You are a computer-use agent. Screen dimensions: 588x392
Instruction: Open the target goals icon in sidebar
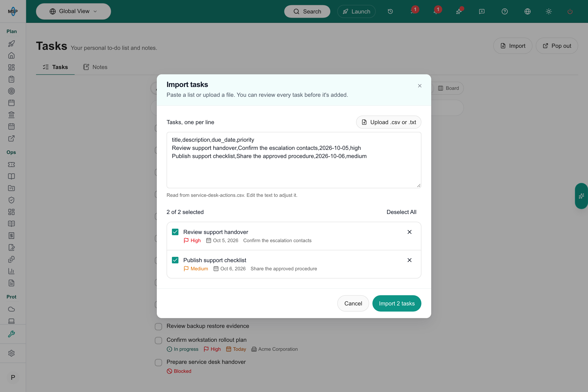[x=11, y=91]
